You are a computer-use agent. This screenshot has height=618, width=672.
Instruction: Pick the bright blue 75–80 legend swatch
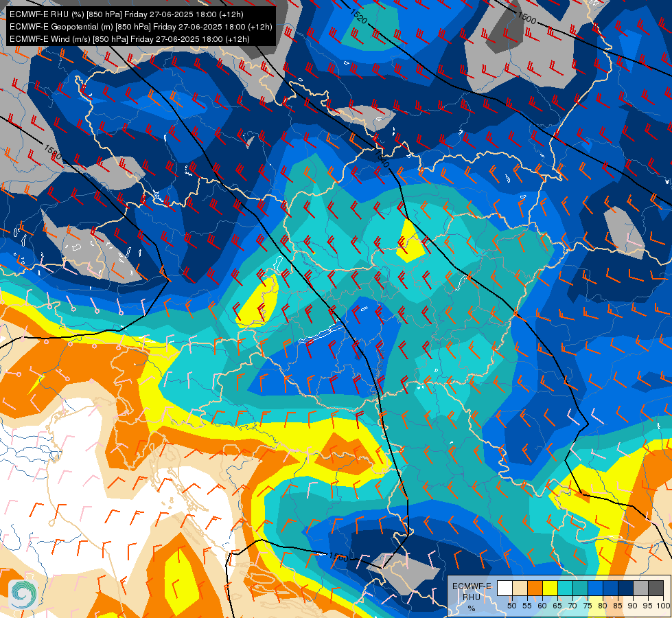[595, 588]
